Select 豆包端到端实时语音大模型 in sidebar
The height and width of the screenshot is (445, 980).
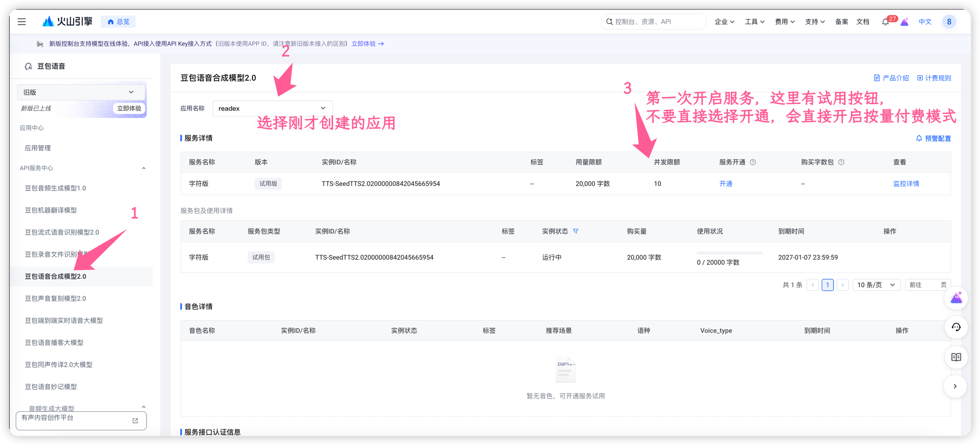[64, 320]
